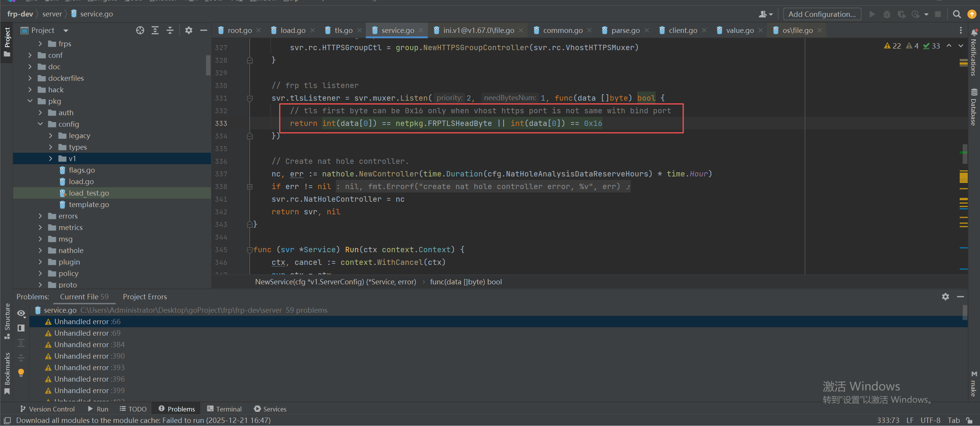Switch to the tls.go editor tab

click(343, 30)
